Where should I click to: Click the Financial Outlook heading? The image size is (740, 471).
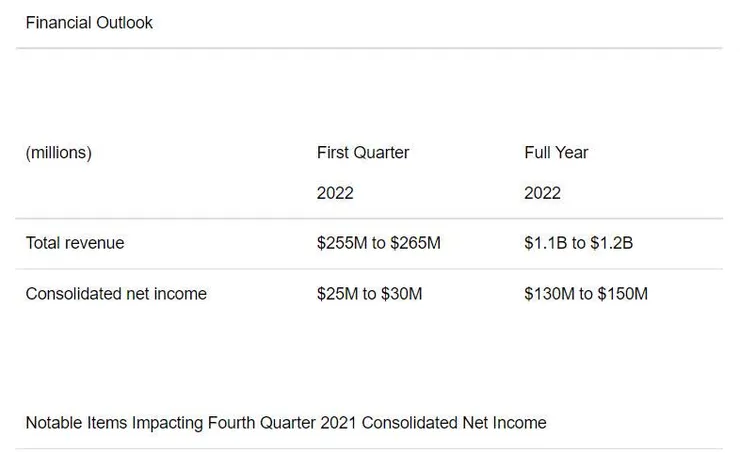click(89, 22)
